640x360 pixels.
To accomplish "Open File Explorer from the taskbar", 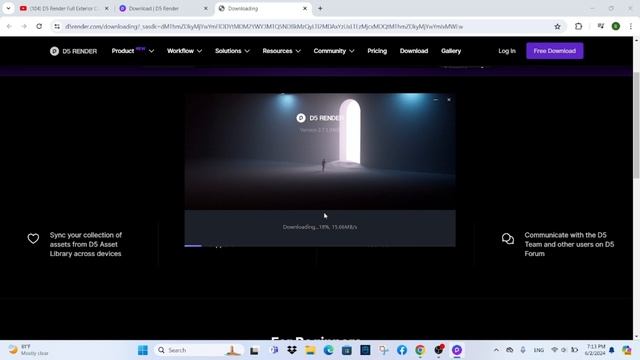I will coord(310,350).
